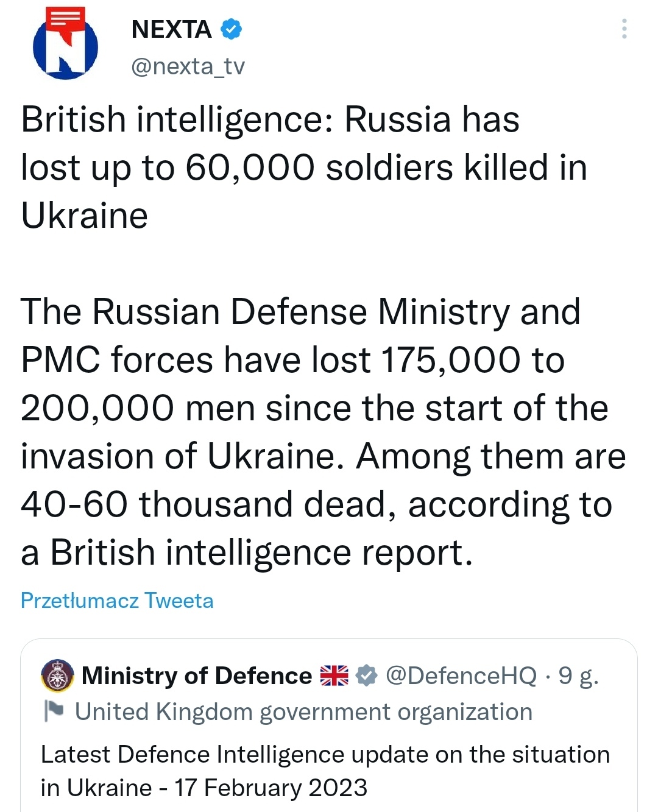Viewport: 658px width, 812px height.
Task: Open Ministry of Defence avatar icon
Action: pos(57,676)
